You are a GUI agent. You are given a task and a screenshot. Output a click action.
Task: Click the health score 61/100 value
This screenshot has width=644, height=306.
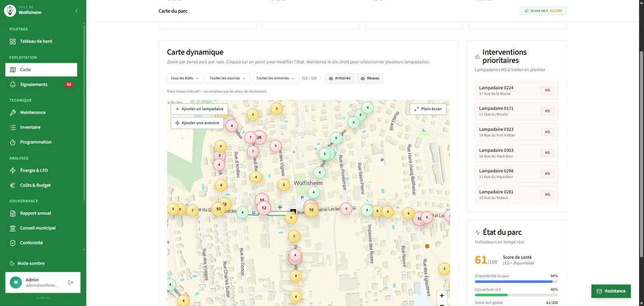click(x=486, y=260)
